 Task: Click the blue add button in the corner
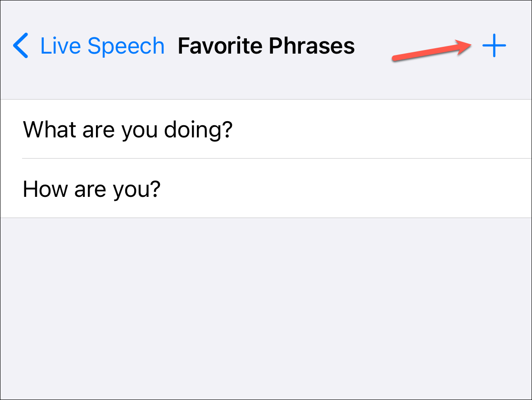[495, 45]
